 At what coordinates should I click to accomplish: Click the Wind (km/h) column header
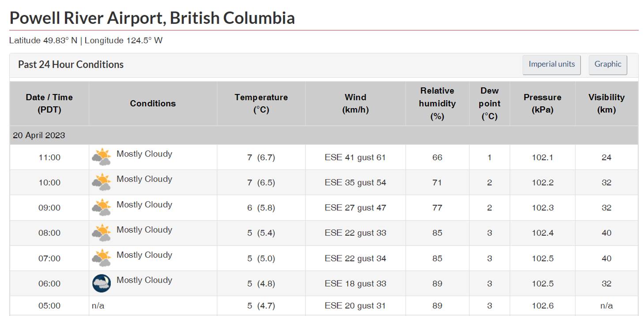[x=355, y=103]
